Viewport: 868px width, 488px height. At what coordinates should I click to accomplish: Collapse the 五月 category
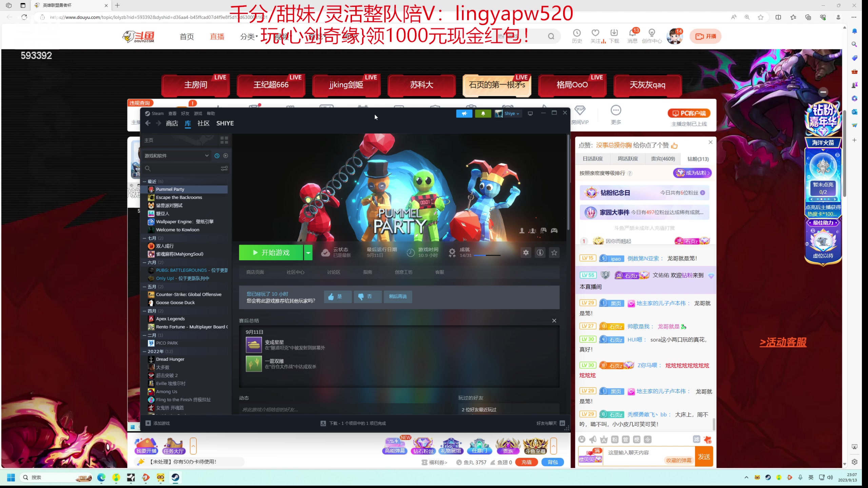(x=144, y=287)
